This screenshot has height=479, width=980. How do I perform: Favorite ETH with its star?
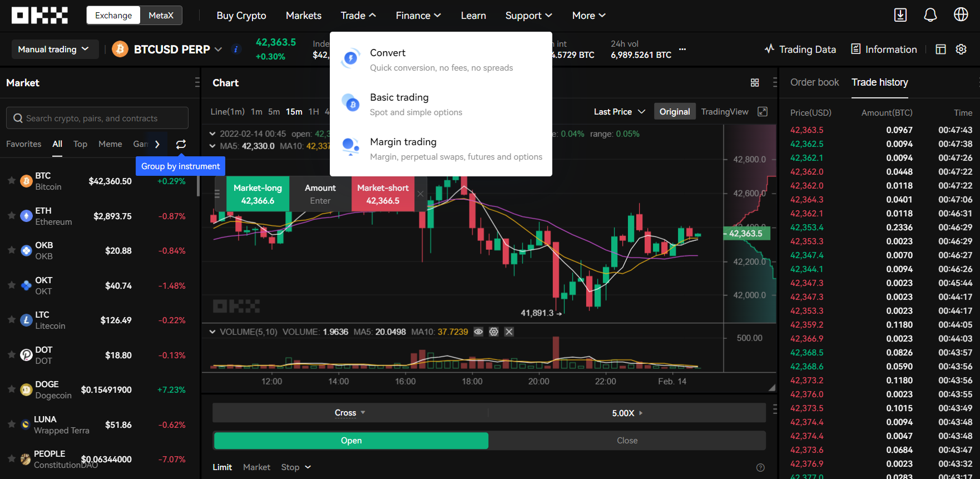tap(11, 216)
